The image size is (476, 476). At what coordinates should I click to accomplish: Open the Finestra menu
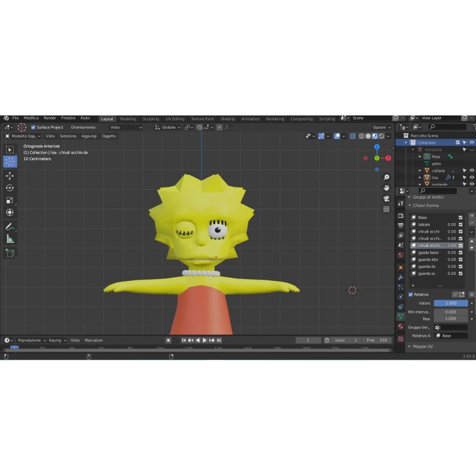68,118
